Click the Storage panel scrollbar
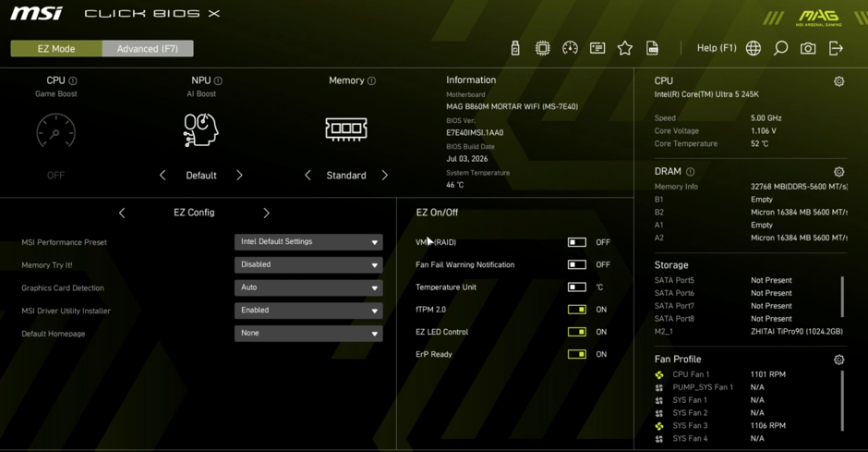Viewport: 868px width, 452px height. pos(842,297)
